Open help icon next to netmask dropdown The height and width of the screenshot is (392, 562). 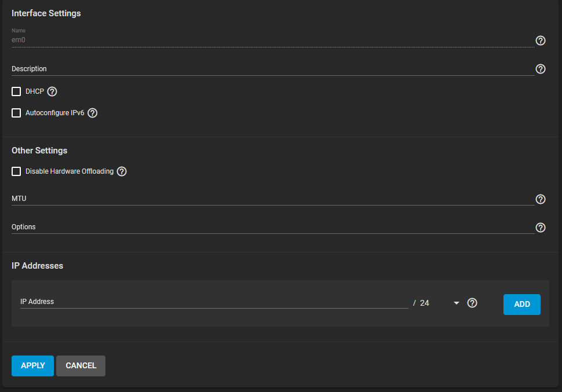click(472, 303)
